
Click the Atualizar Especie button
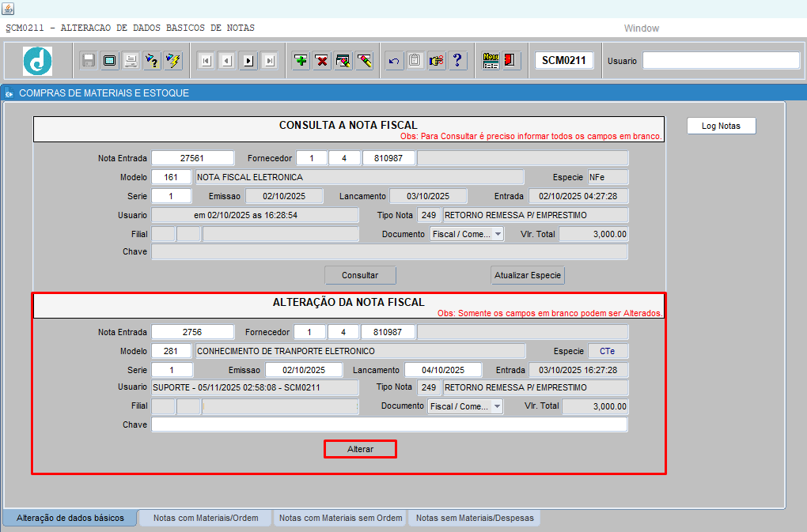tap(528, 275)
